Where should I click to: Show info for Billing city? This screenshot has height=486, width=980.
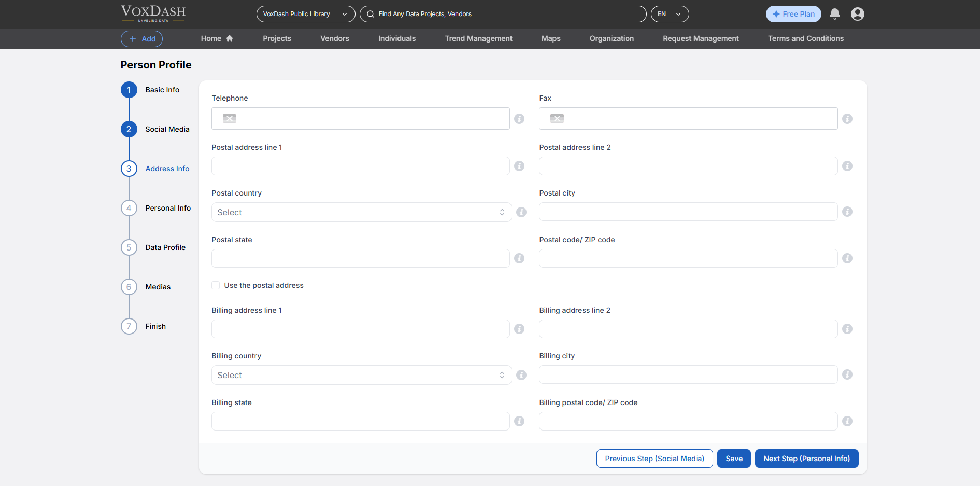pos(847,374)
